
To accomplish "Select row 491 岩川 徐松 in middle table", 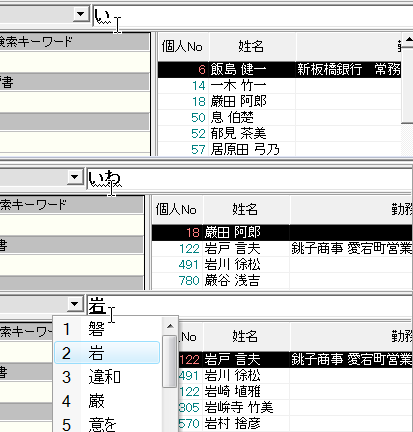I will pyautogui.click(x=282, y=265).
